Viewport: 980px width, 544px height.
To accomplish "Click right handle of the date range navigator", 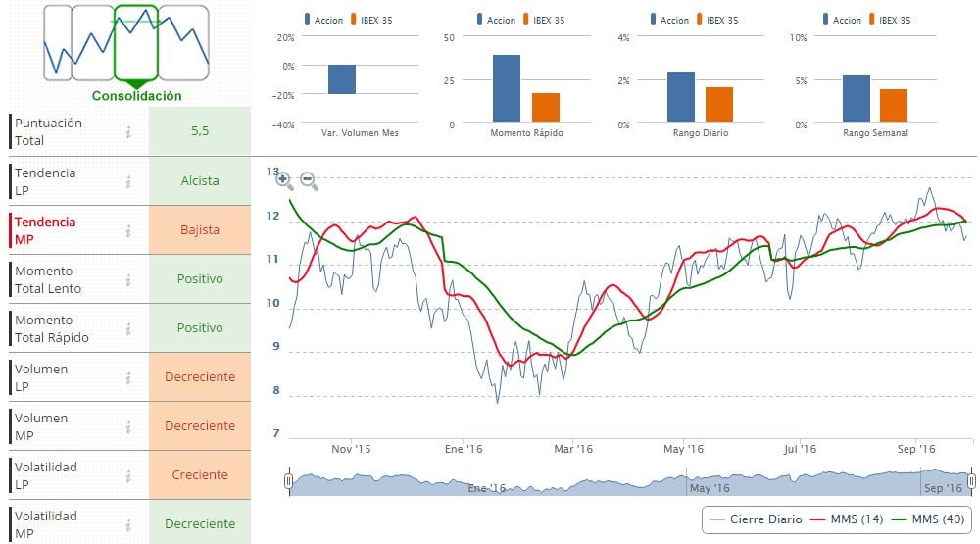I will (971, 481).
